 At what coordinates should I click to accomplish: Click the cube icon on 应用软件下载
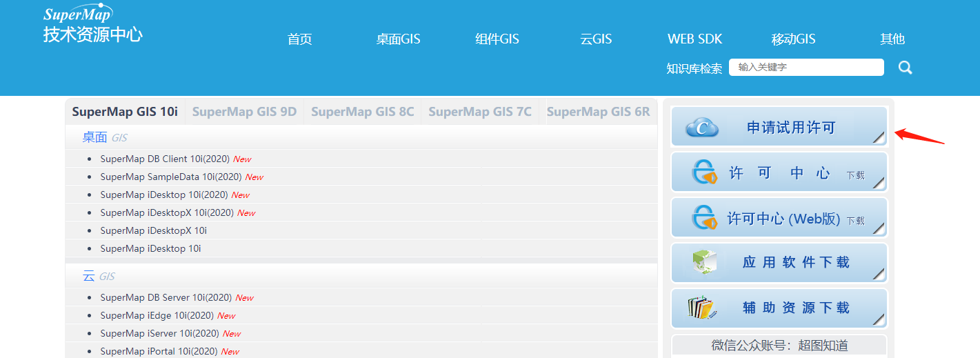click(705, 263)
